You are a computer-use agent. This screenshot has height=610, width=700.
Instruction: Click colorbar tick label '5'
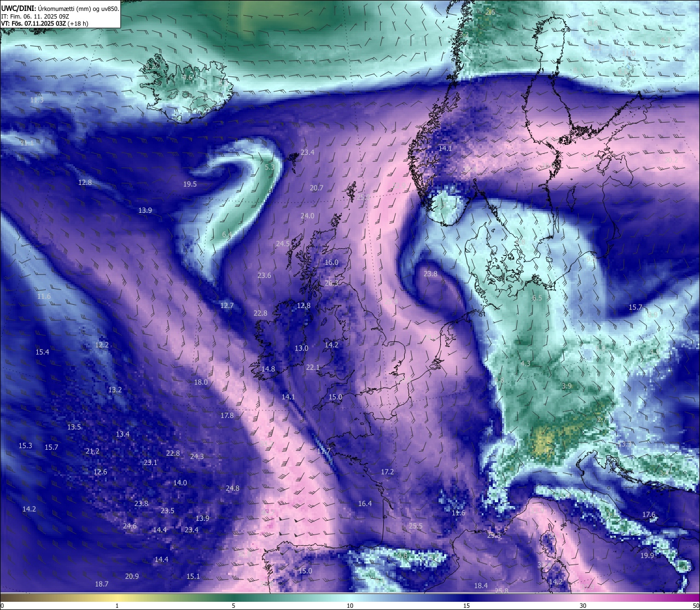tap(234, 606)
